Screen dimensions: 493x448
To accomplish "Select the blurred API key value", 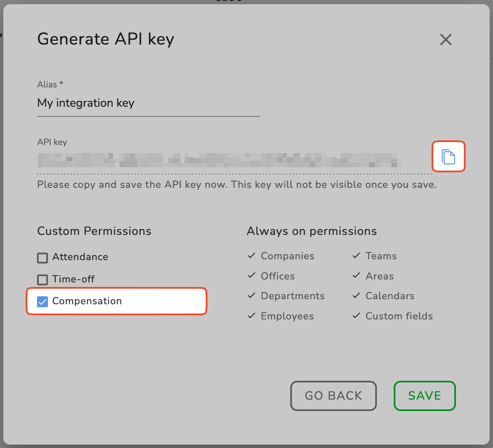I will [x=219, y=160].
